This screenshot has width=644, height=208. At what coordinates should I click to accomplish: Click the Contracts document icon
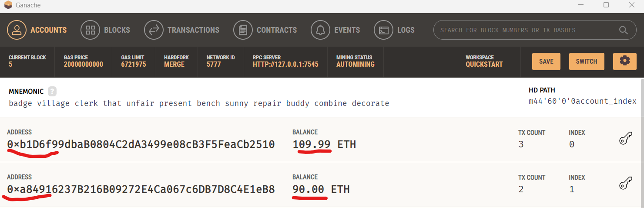click(243, 30)
